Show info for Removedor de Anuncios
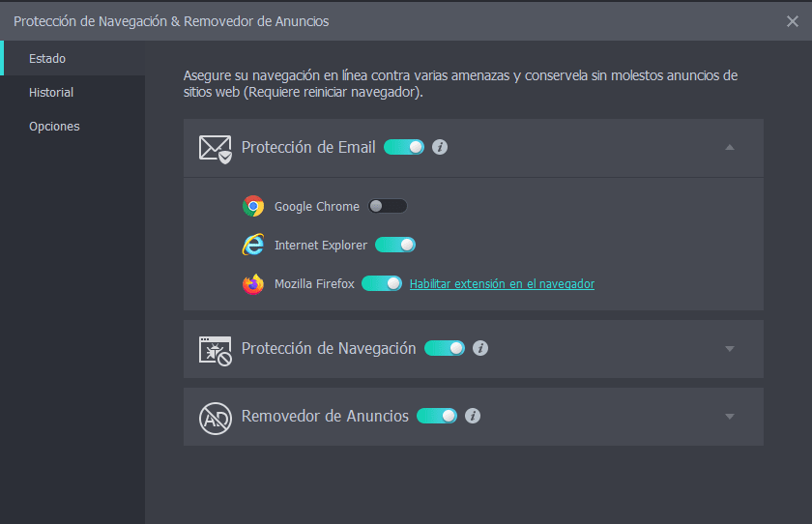 [473, 416]
